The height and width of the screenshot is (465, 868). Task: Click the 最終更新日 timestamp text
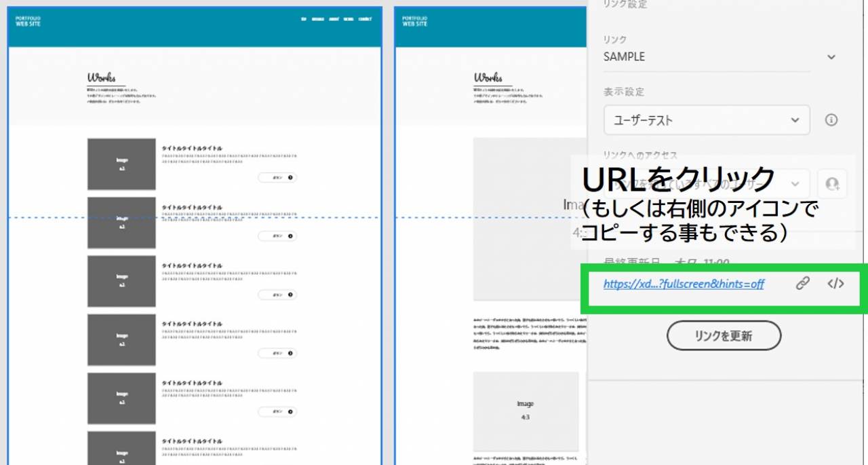tap(666, 263)
